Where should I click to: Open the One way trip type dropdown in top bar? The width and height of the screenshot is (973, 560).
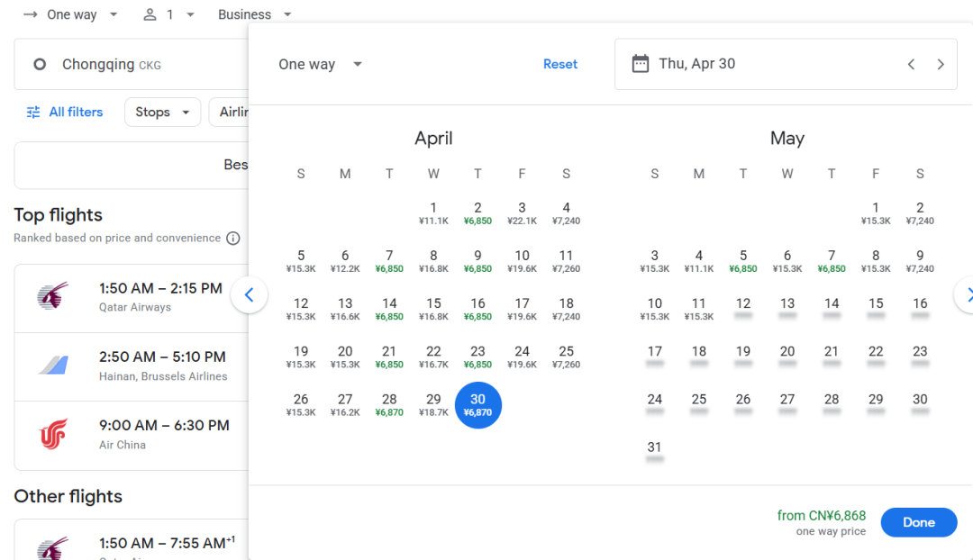[x=70, y=14]
